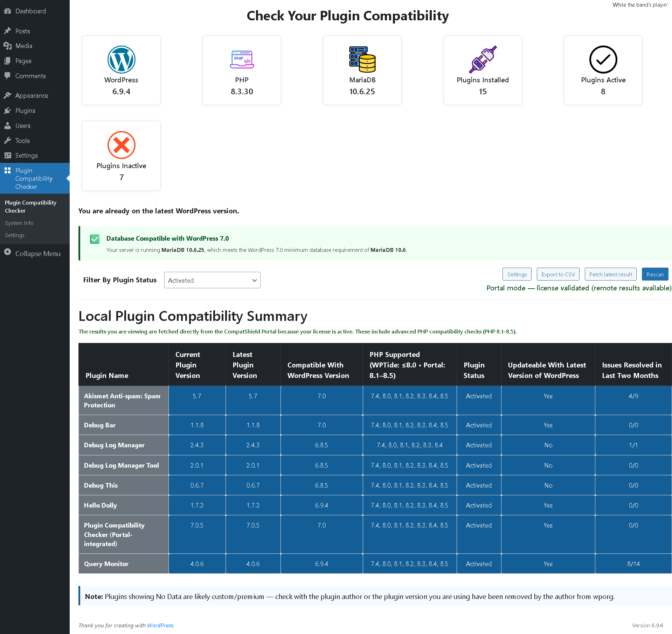The width and height of the screenshot is (672, 634).
Task: Open the Plugins menu in sidebar
Action: (x=25, y=111)
